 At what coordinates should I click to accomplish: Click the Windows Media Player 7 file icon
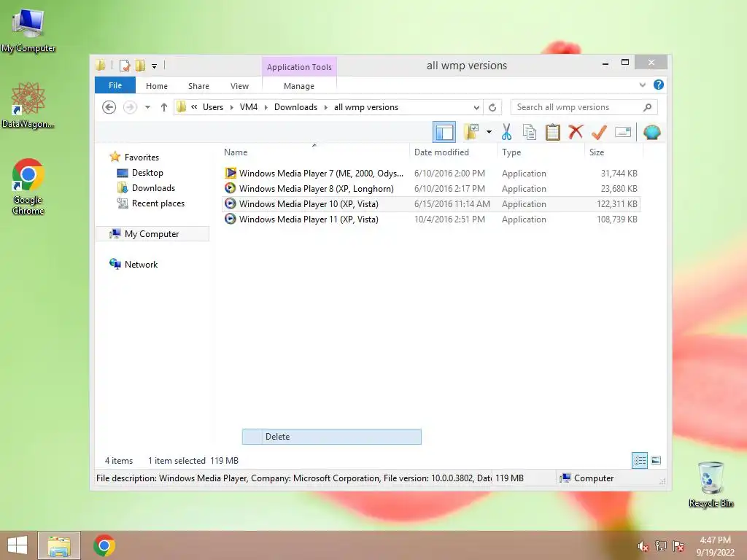click(x=231, y=173)
